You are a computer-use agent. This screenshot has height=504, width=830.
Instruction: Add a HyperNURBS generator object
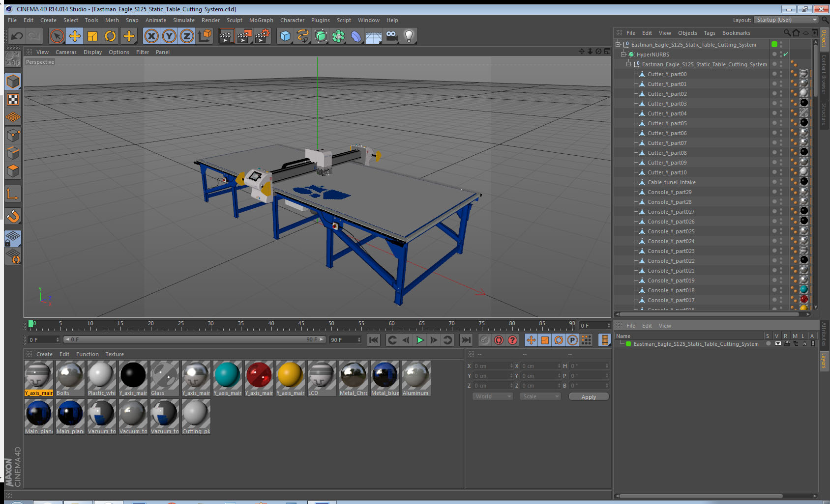(321, 36)
